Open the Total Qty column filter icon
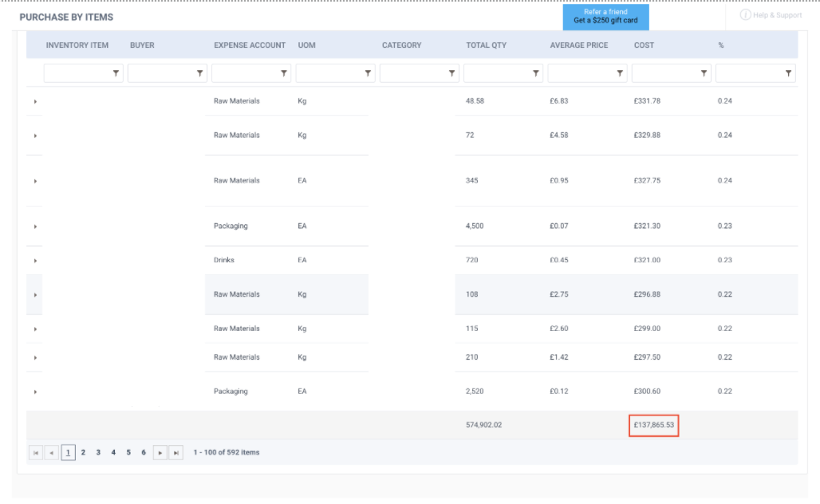The width and height of the screenshot is (820, 504). [536, 73]
